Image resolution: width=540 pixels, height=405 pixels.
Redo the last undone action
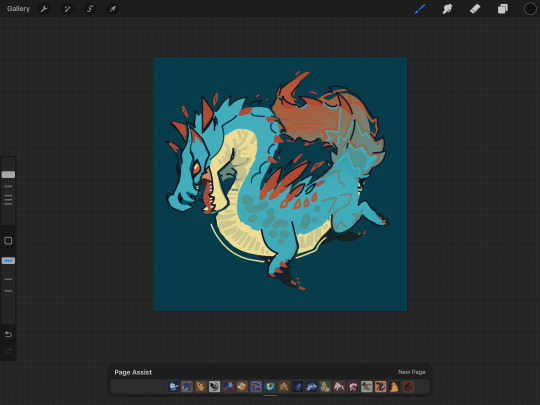pyautogui.click(x=8, y=351)
